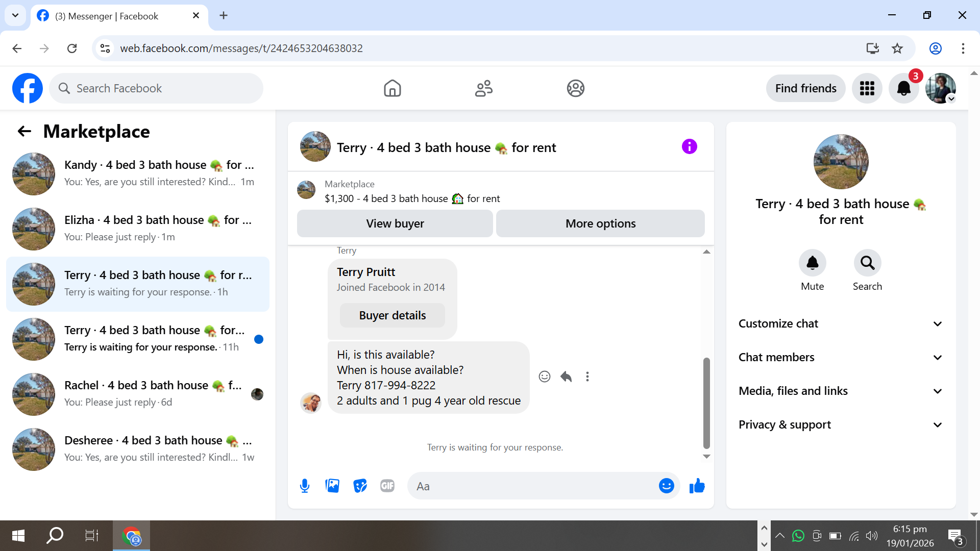Attach a photo using the image icon

pyautogui.click(x=332, y=486)
